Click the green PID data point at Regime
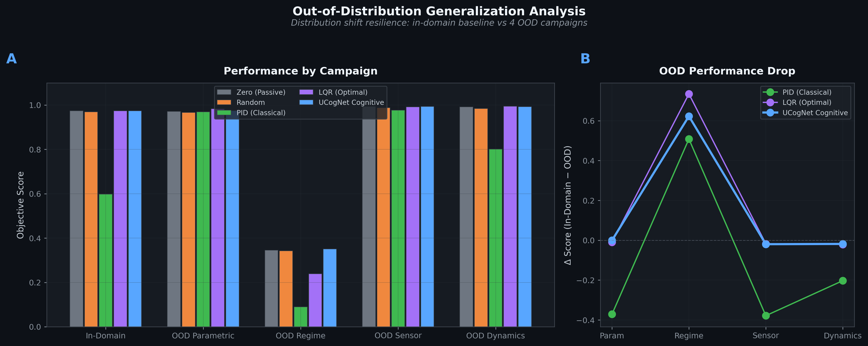Viewport: 868px width, 346px height. pos(689,139)
